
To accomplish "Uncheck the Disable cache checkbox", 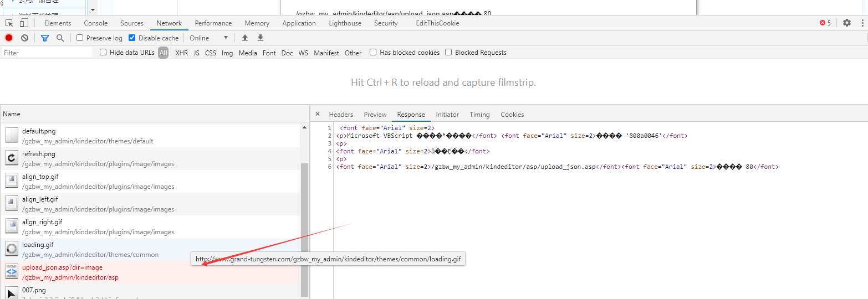I will [x=132, y=38].
